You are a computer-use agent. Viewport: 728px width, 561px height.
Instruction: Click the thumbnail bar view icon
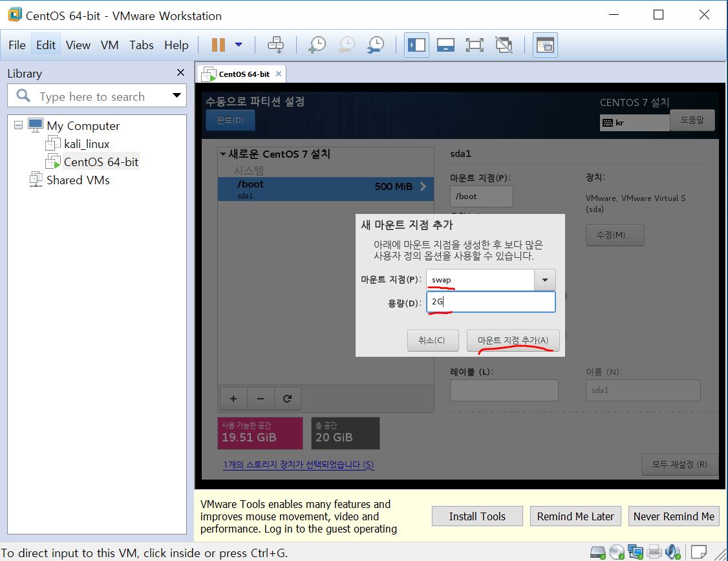coord(445,45)
